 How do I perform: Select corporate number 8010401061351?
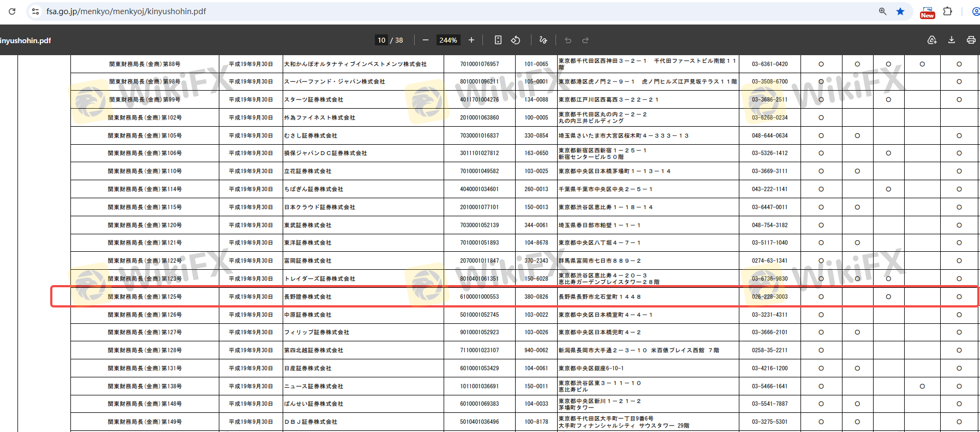479,279
